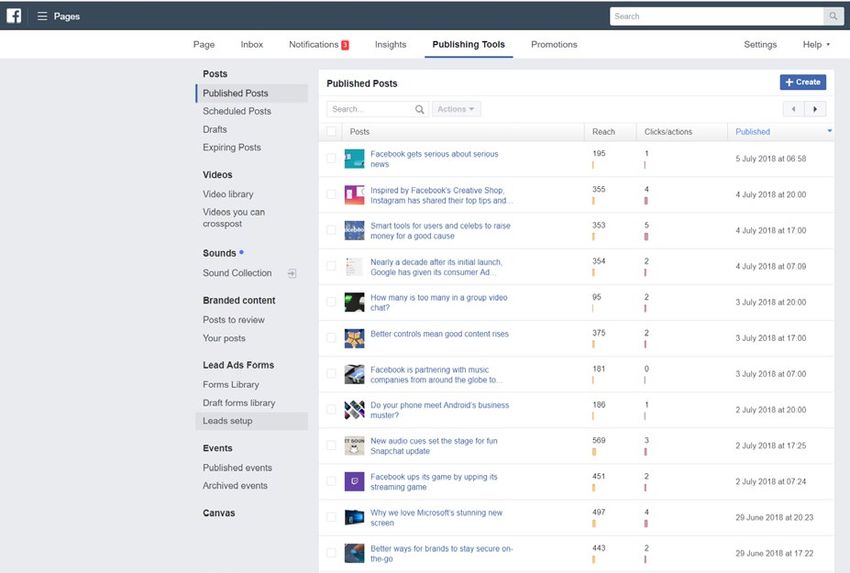Open thumbnail of 'Facebook ups its game' post

(x=355, y=481)
